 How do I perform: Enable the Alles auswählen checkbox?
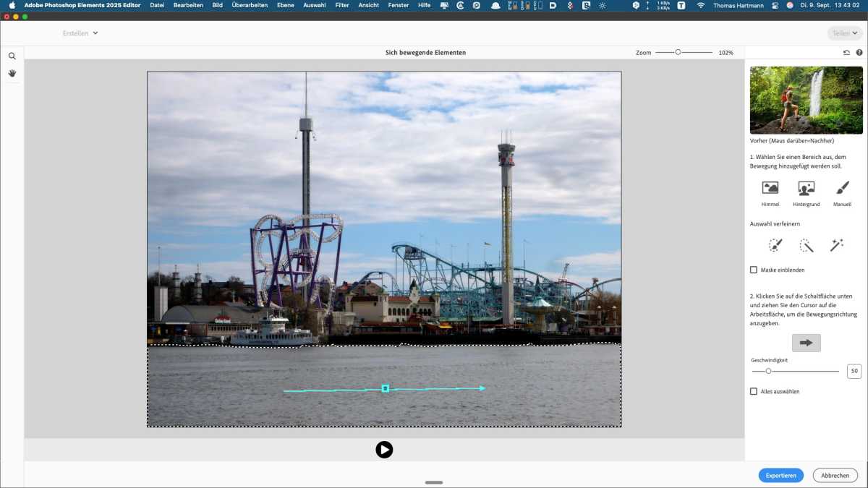coord(754,391)
